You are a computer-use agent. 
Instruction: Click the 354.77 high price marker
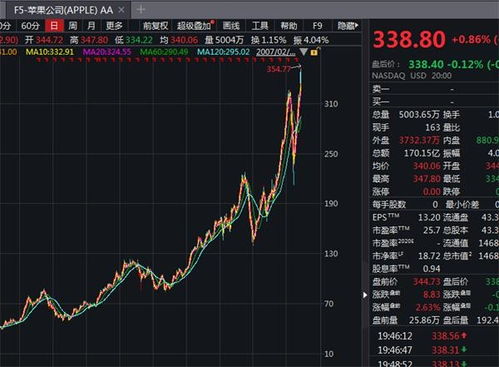point(279,69)
